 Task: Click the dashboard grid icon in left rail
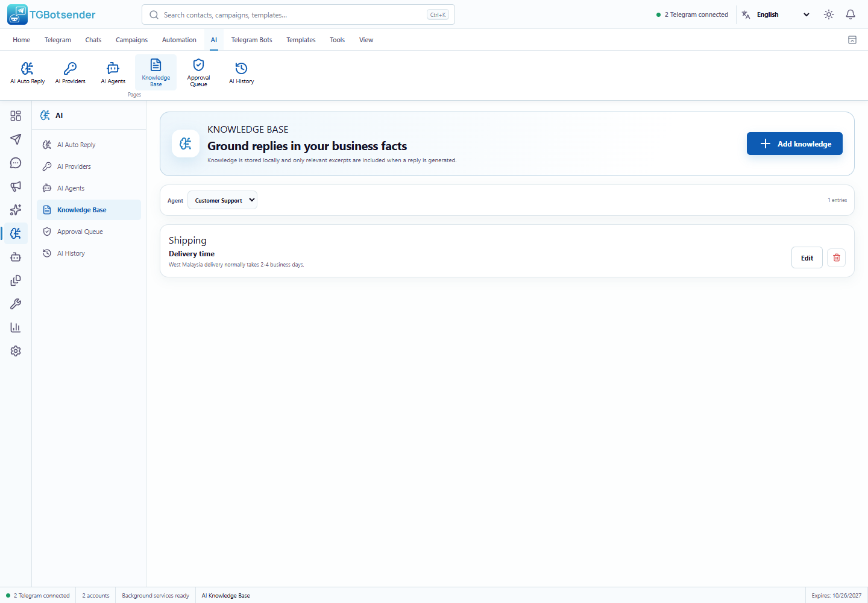pos(16,116)
